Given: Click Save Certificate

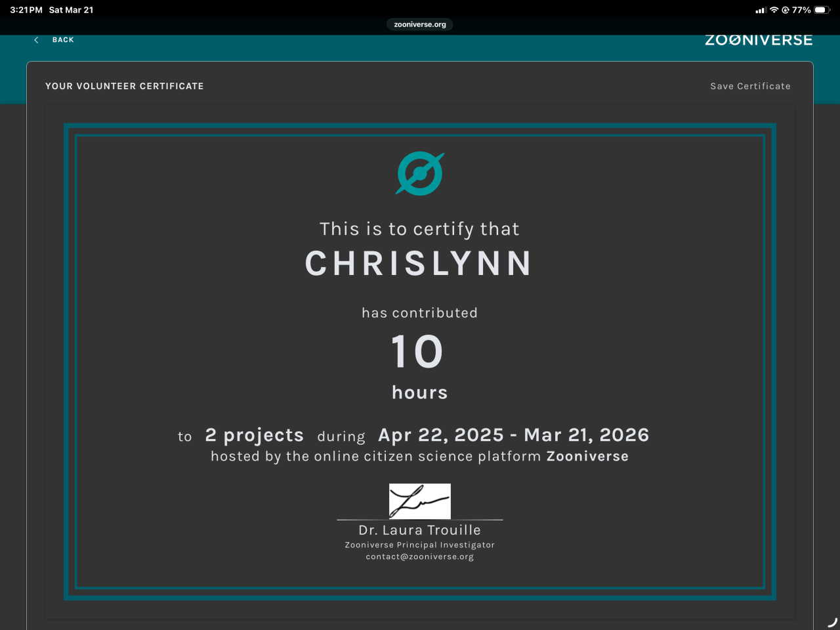Looking at the screenshot, I should coord(750,86).
